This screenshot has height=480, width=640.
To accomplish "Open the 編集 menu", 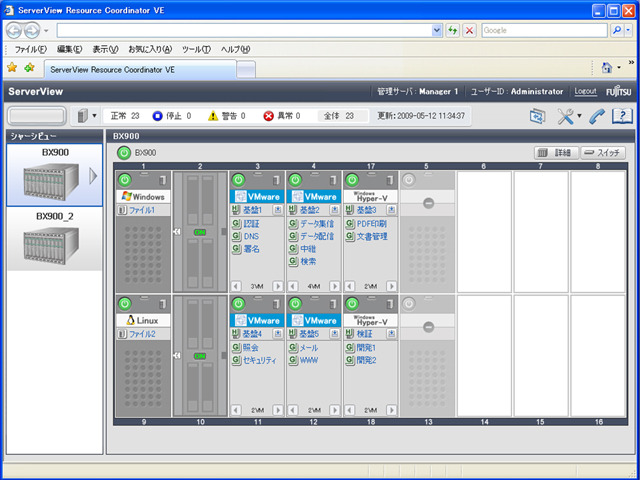I will 69,49.
